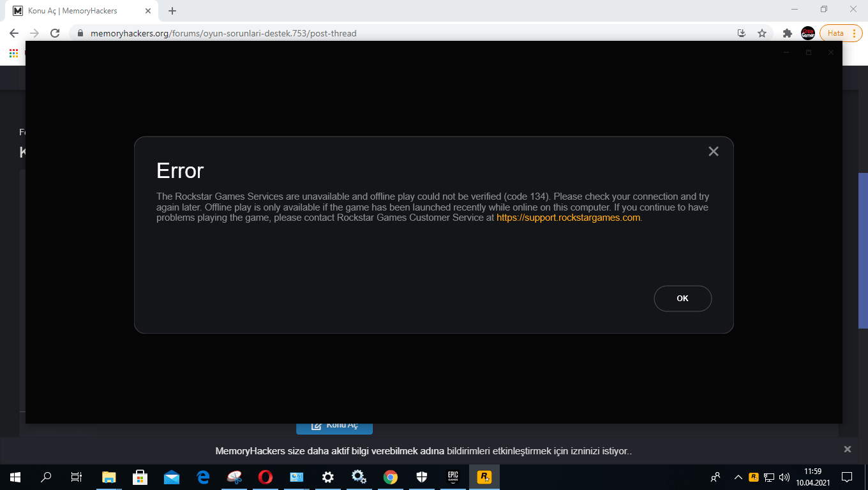Open the volume control in tray
868x490 pixels.
(784, 477)
